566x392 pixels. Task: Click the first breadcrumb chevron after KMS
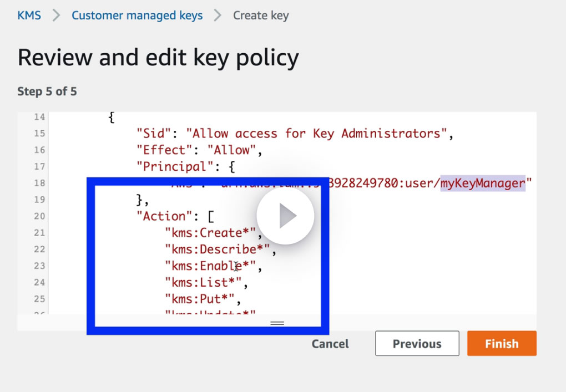[56, 16]
